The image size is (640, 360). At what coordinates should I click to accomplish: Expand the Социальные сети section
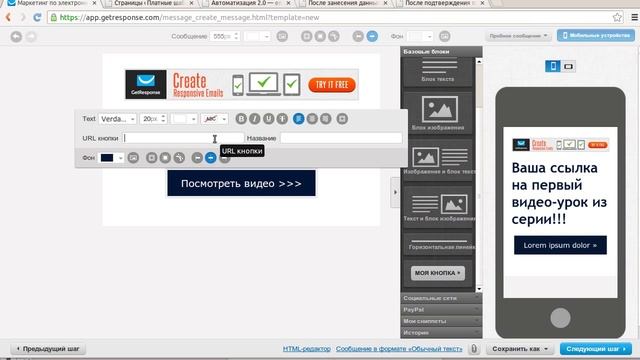tap(441, 298)
